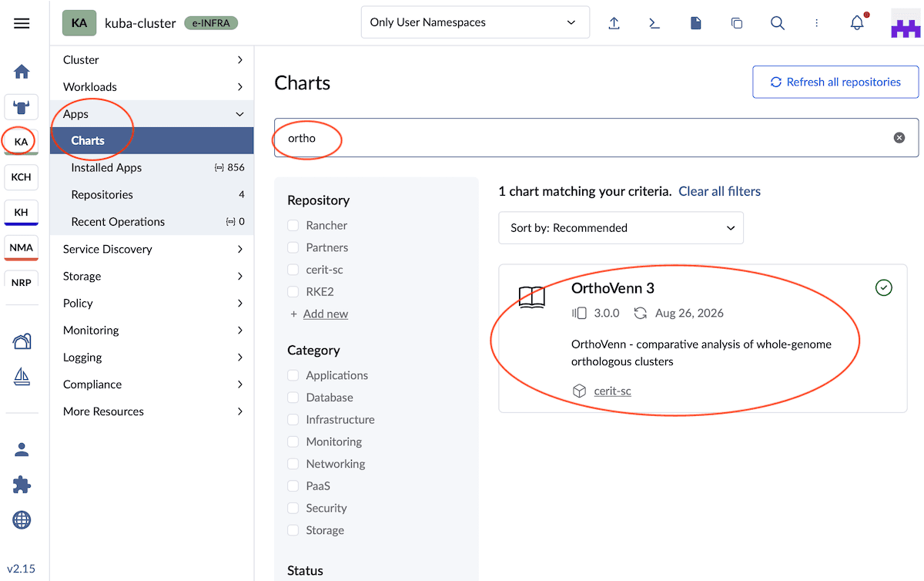Tick the RKE2 repository checkbox
The height and width of the screenshot is (581, 924).
pyautogui.click(x=293, y=292)
